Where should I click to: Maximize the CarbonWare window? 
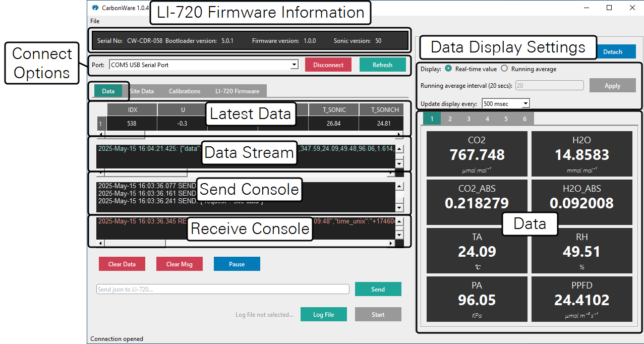point(609,8)
